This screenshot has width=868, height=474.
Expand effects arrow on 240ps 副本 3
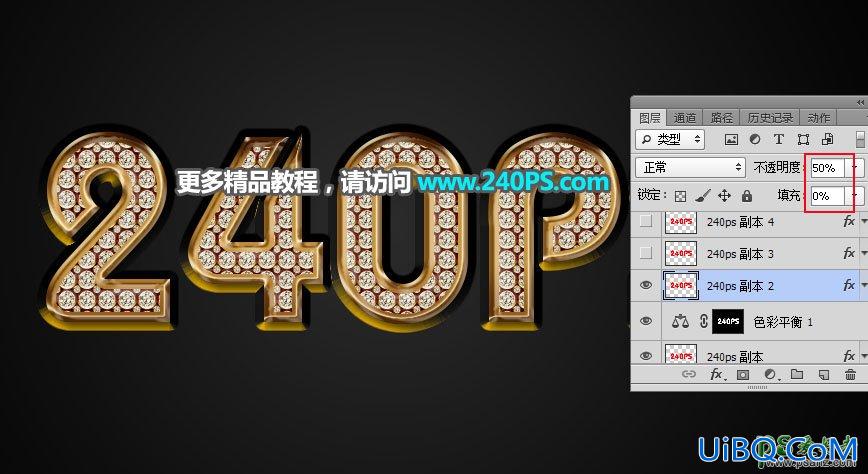pyautogui.click(x=864, y=254)
